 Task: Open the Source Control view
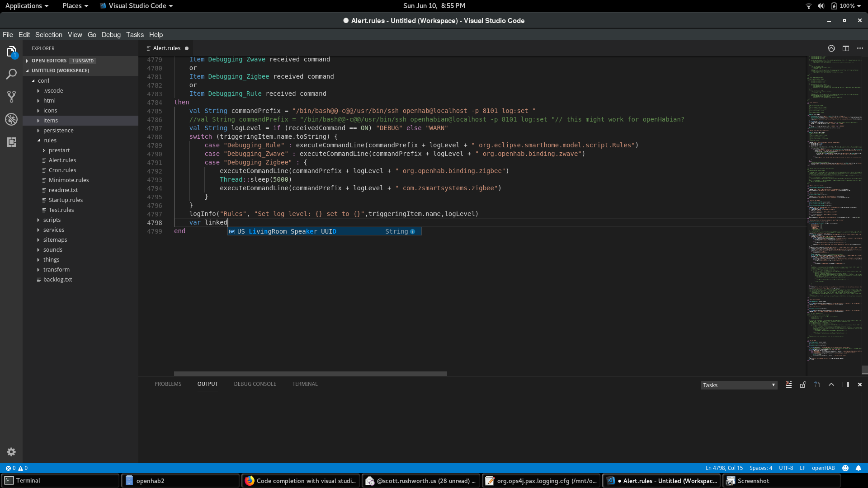click(x=11, y=96)
